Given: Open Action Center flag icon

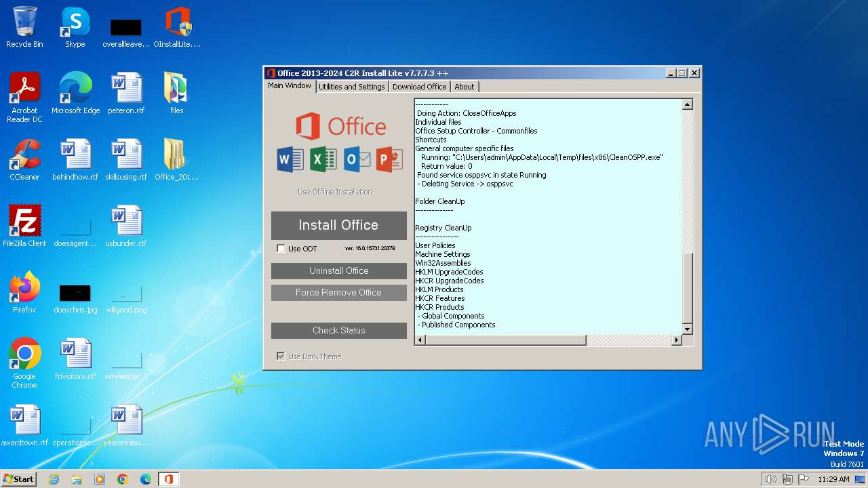Looking at the screenshot, I should pyautogui.click(x=804, y=479).
